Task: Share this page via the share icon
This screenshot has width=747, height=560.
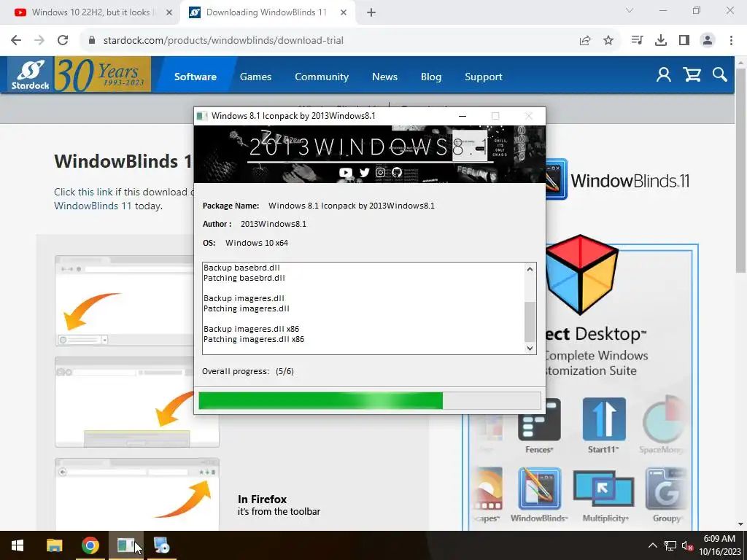Action: coord(585,41)
